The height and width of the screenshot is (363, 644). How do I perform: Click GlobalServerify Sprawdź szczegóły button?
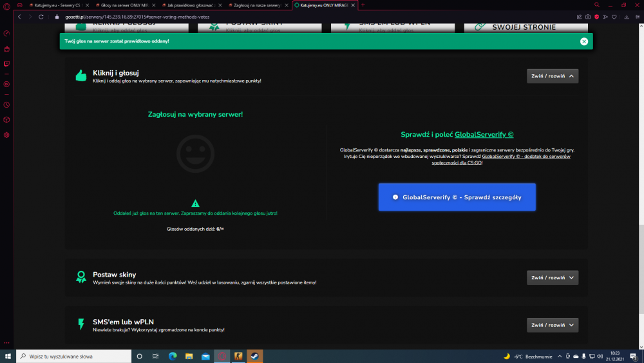[x=457, y=197]
